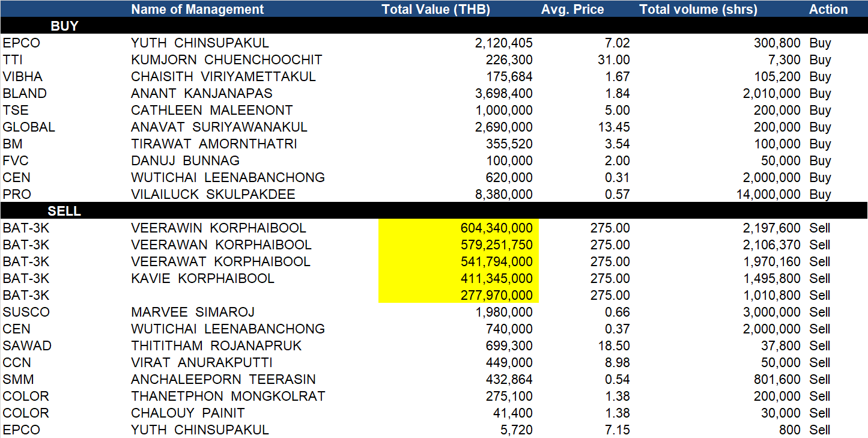Click volume 14,000,000
Image resolution: width=868 pixels, height=438 pixels.
(x=768, y=194)
